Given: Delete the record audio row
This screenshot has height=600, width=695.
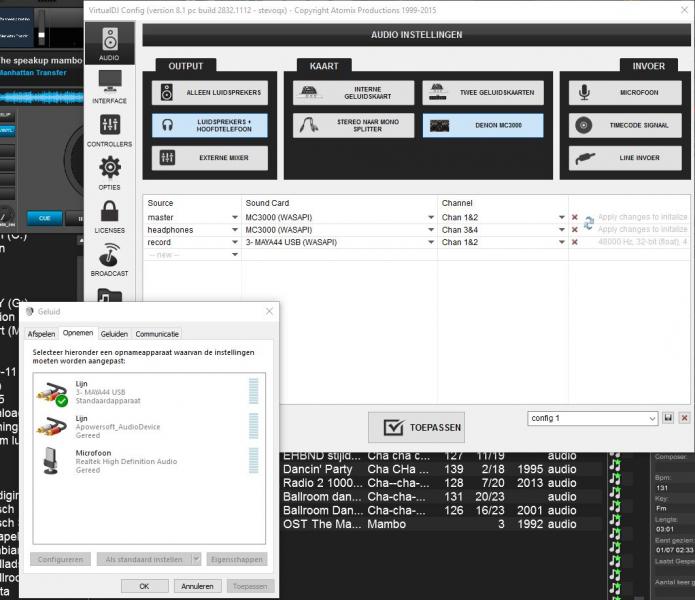Looking at the screenshot, I should pos(574,242).
